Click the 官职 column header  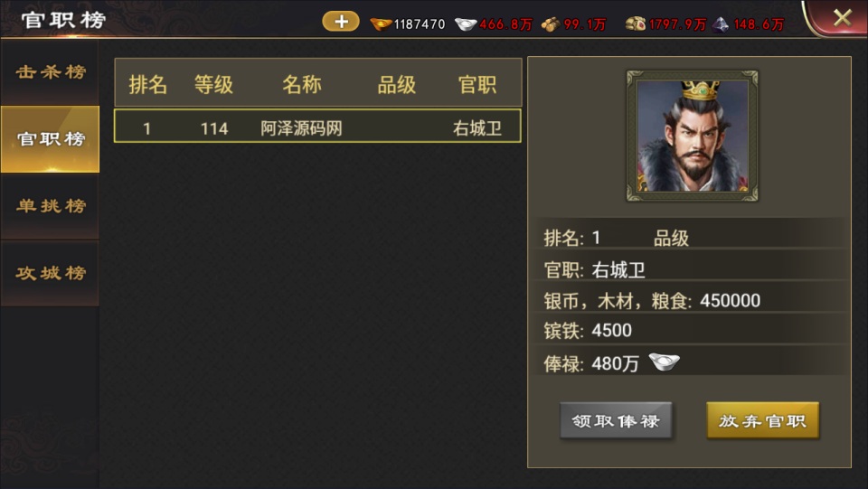pyautogui.click(x=477, y=85)
